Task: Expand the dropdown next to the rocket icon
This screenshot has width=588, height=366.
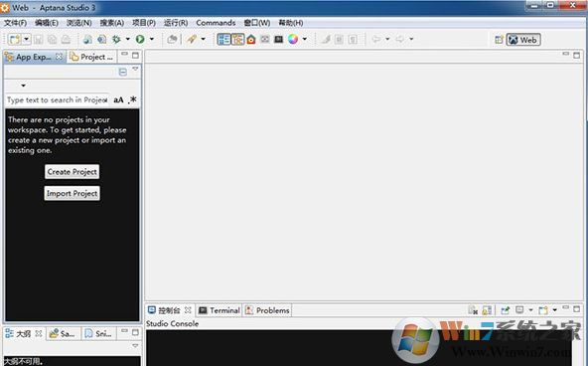Action: (x=203, y=39)
